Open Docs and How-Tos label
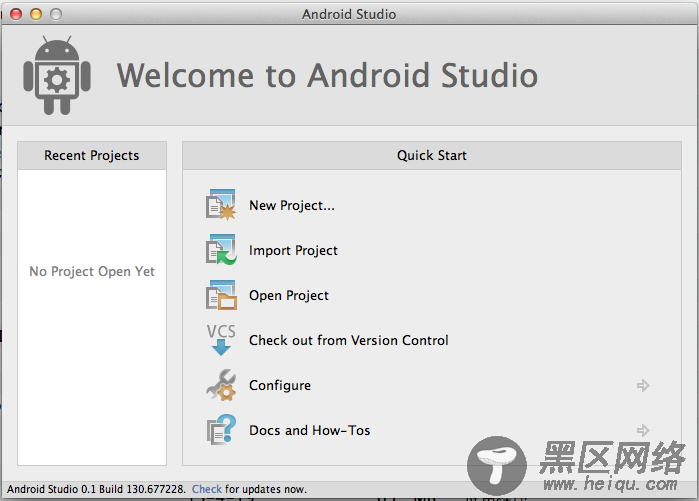699x501 pixels. click(x=309, y=431)
